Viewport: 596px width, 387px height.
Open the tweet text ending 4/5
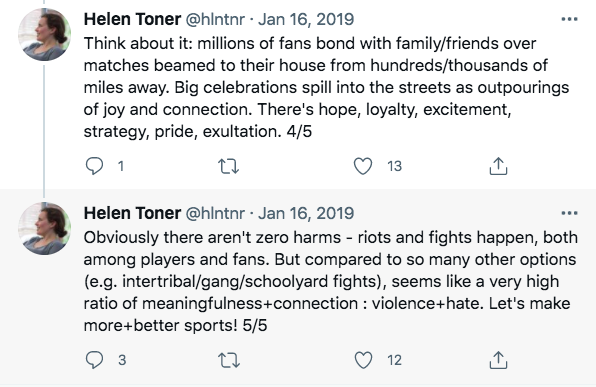pos(326,87)
